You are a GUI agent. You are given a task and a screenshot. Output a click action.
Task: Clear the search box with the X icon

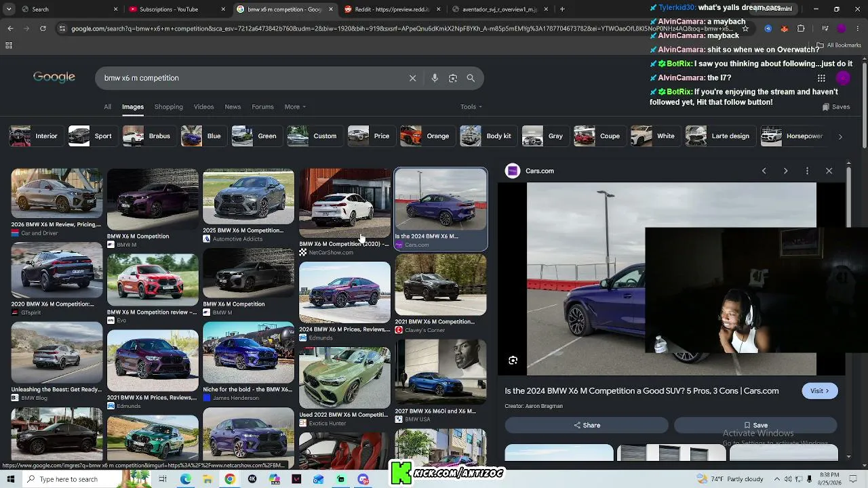tap(412, 78)
